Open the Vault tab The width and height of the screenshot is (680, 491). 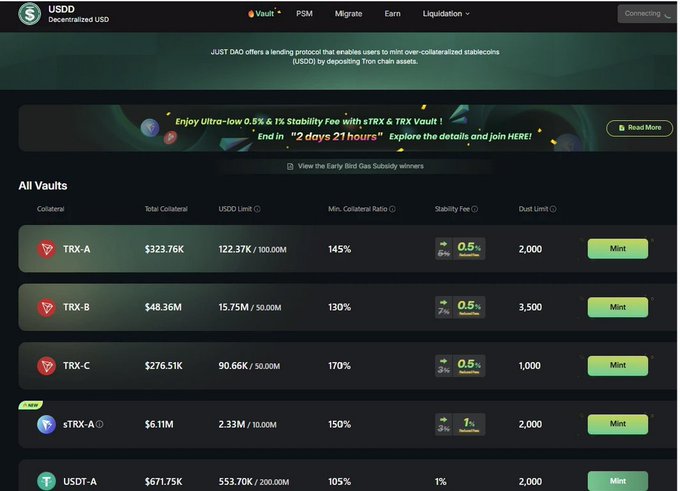(x=264, y=13)
